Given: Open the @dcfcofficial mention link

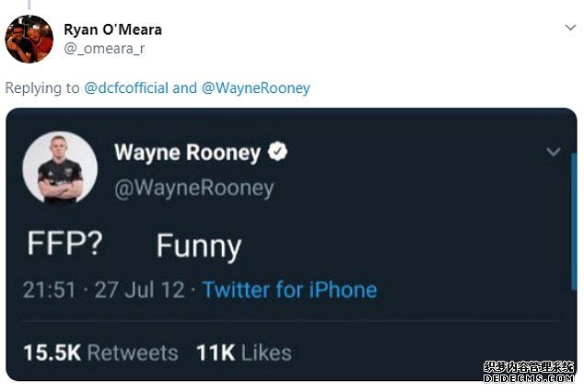Looking at the screenshot, I should point(127,88).
